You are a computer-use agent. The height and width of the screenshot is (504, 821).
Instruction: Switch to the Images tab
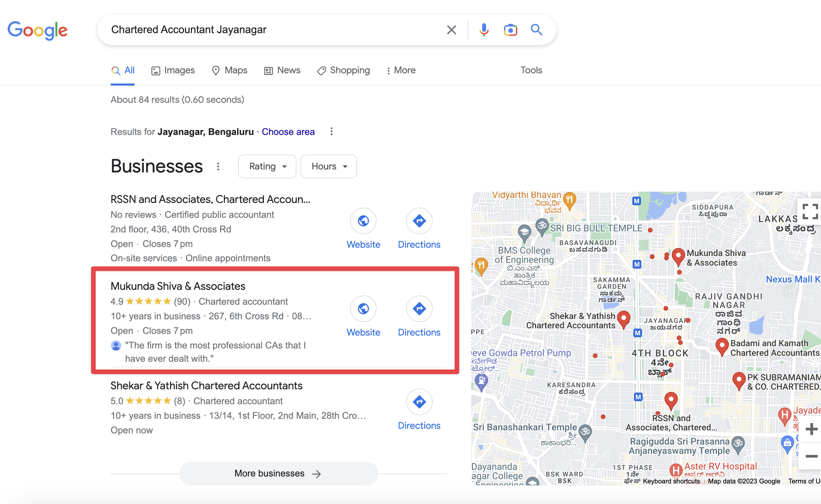coord(173,70)
